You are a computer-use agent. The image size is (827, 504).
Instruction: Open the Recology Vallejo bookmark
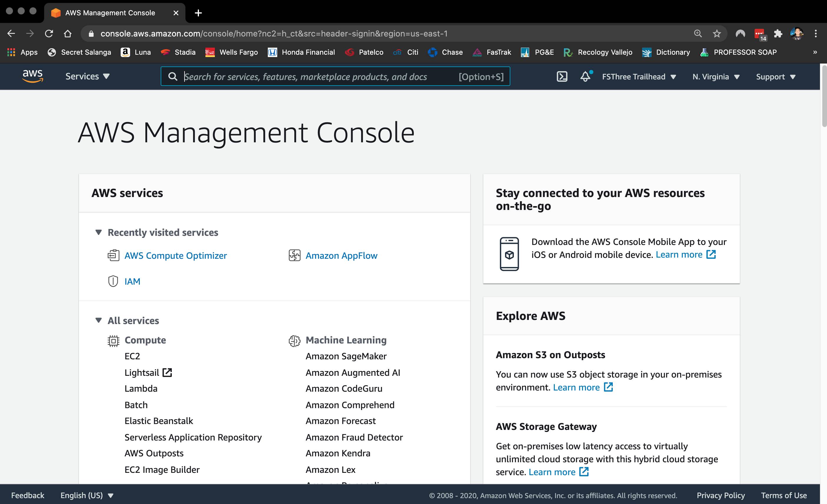(598, 52)
